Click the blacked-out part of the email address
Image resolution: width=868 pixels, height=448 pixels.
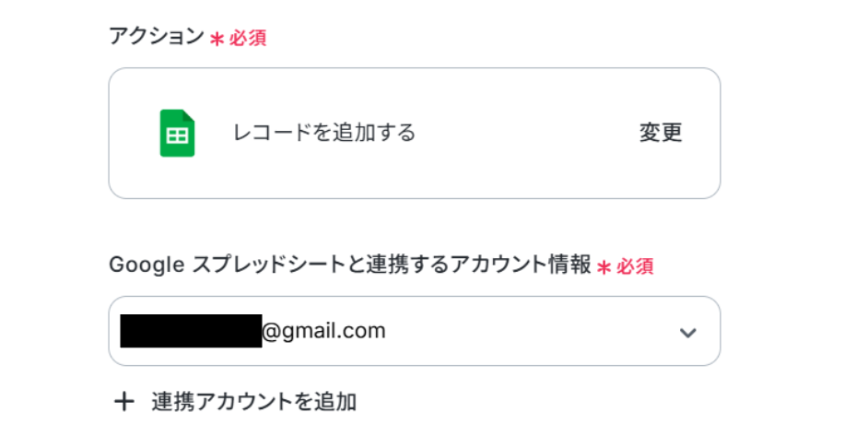(x=191, y=331)
